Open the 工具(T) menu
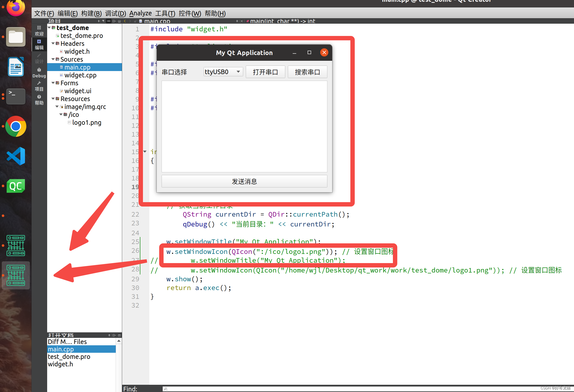This screenshot has width=574, height=392. 165,13
